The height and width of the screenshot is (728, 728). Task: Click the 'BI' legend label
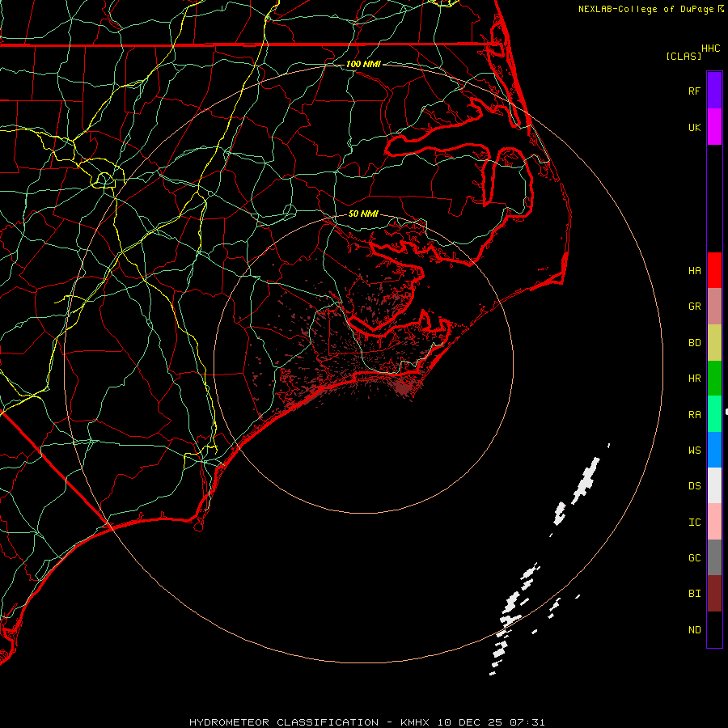(x=694, y=594)
